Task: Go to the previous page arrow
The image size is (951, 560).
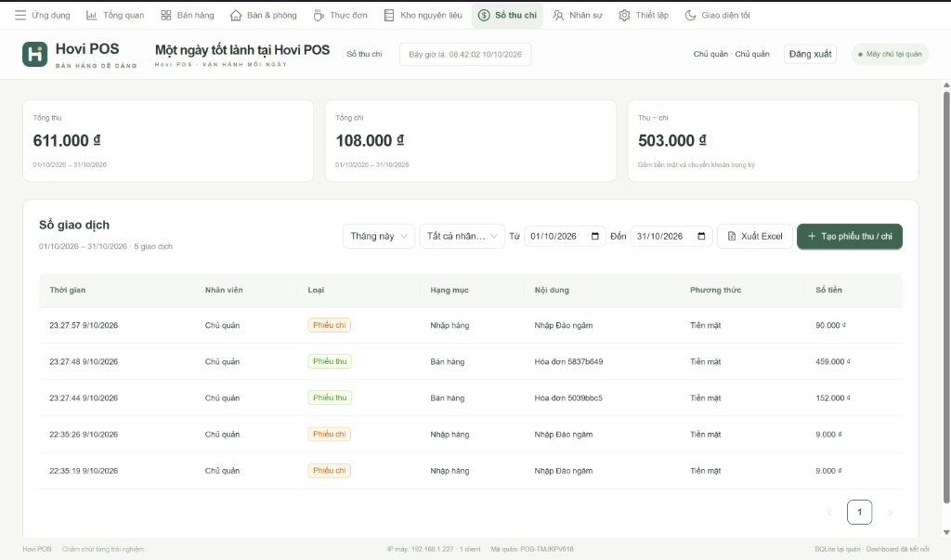Action: pos(829,512)
